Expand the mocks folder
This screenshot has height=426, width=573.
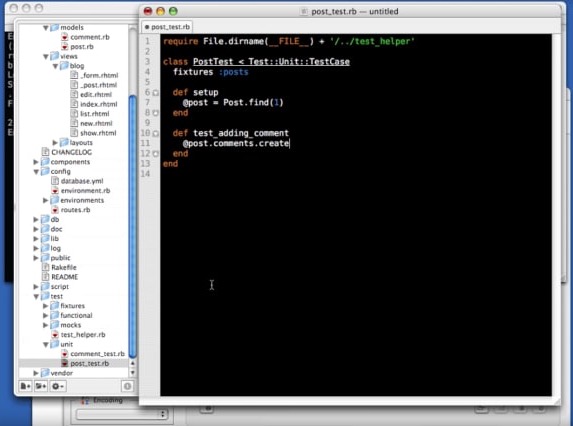coord(45,325)
